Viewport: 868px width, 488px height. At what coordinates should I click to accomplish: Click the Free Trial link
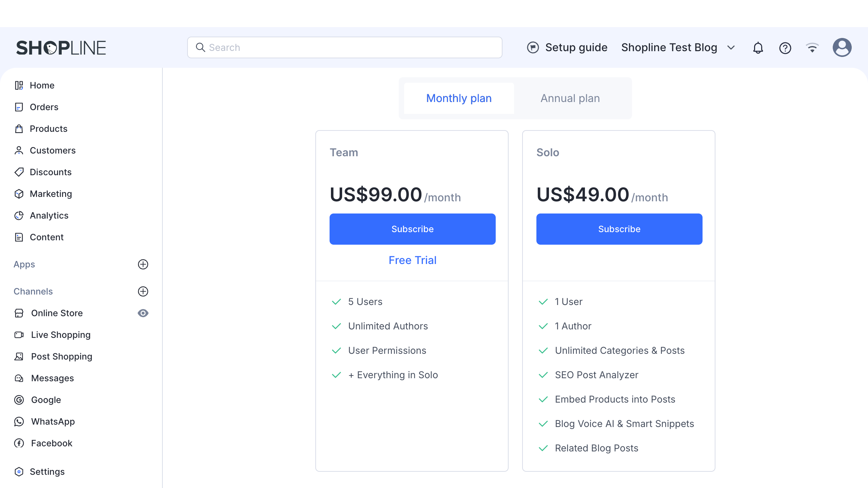[412, 260]
